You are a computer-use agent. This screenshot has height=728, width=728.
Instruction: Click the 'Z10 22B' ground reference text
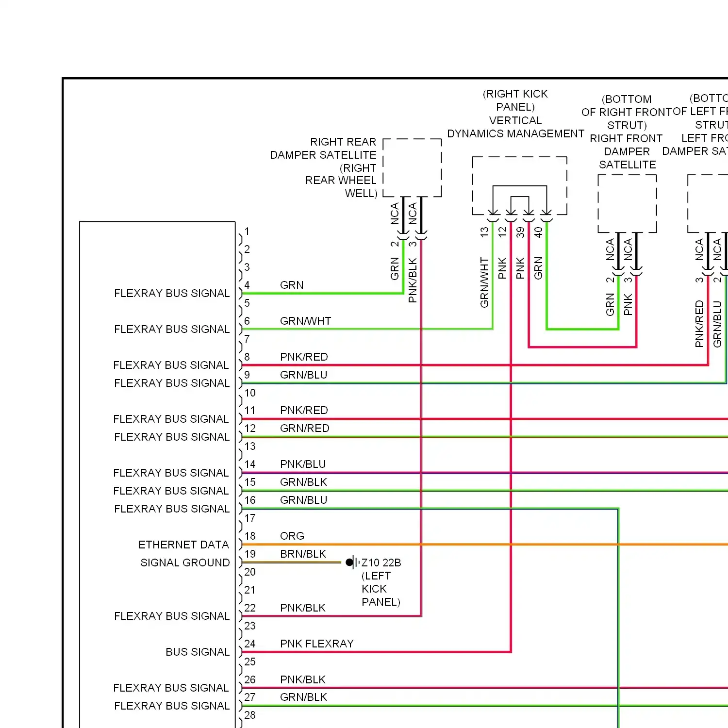pyautogui.click(x=381, y=563)
